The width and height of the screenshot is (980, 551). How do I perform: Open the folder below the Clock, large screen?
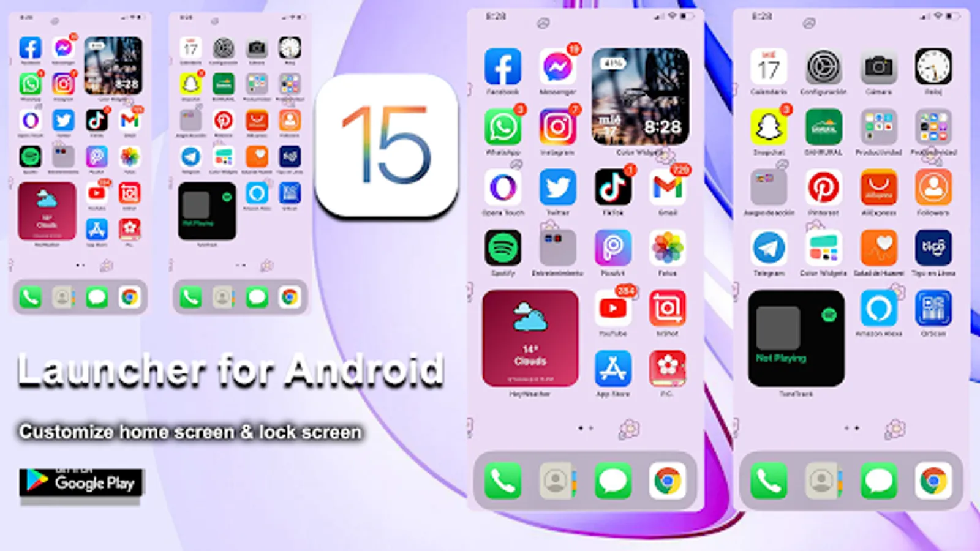click(x=933, y=127)
